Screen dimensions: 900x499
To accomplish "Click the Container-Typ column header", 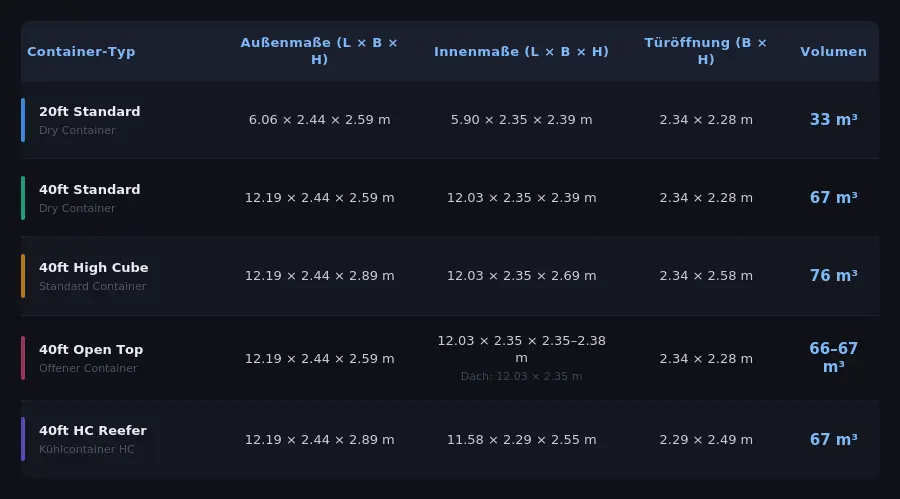I will point(81,52).
